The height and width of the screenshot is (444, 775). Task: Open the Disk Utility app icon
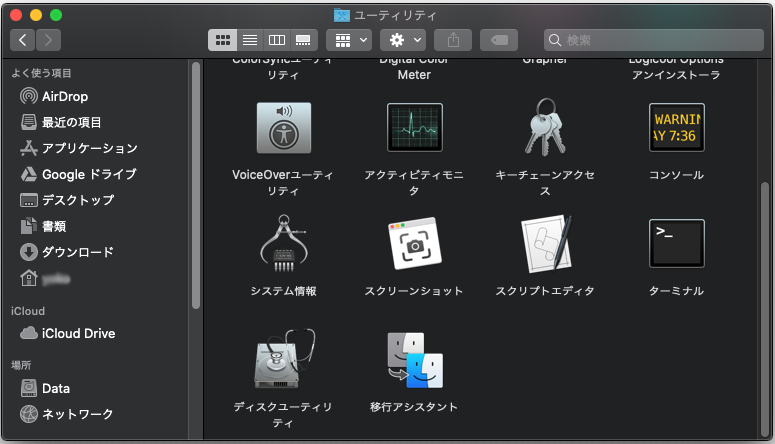(284, 359)
